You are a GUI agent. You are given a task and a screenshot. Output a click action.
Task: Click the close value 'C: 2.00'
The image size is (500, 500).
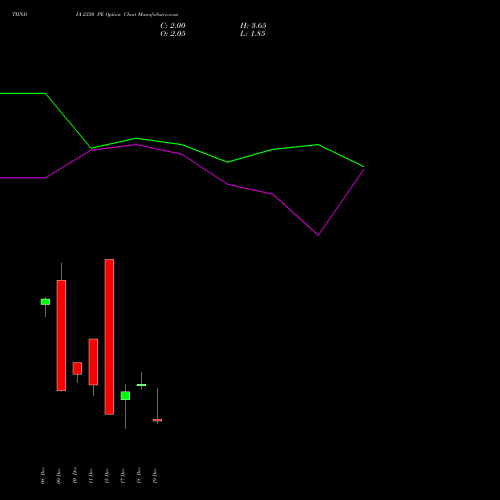coord(173,26)
